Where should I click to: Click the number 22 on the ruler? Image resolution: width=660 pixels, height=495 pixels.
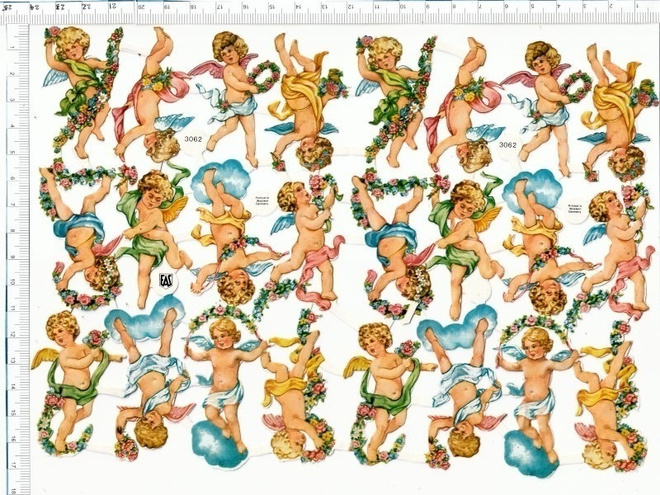click(x=88, y=7)
